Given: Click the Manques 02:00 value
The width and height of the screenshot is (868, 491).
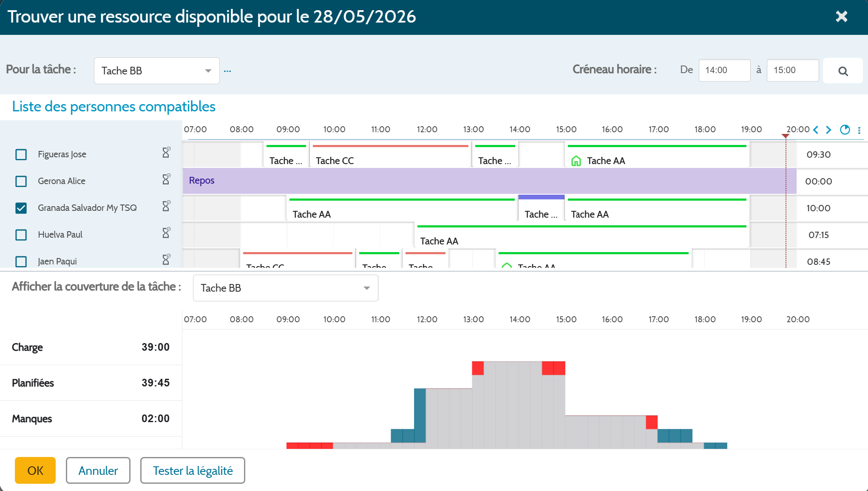Looking at the screenshot, I should point(156,419).
